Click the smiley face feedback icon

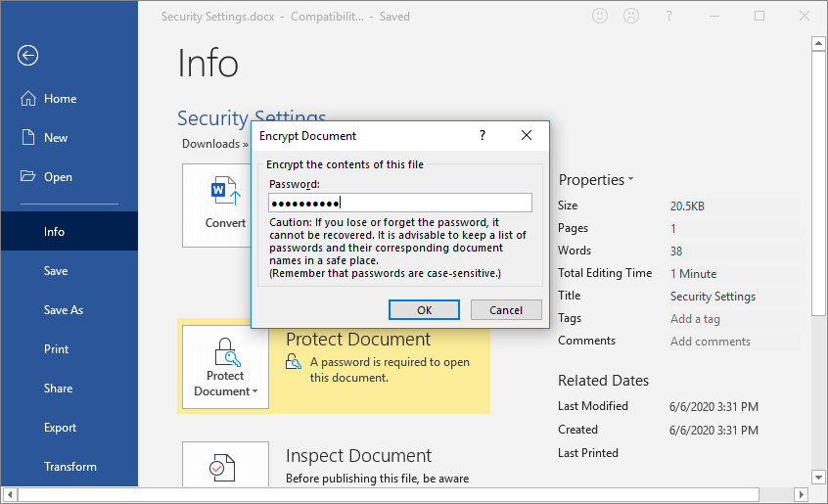[x=601, y=17]
